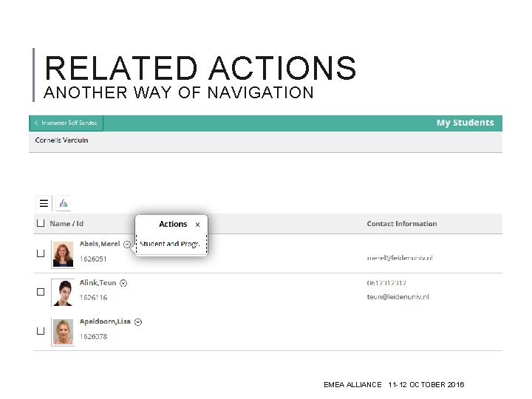Close the Actions popup
This screenshot has height=399, width=532.
(x=198, y=225)
